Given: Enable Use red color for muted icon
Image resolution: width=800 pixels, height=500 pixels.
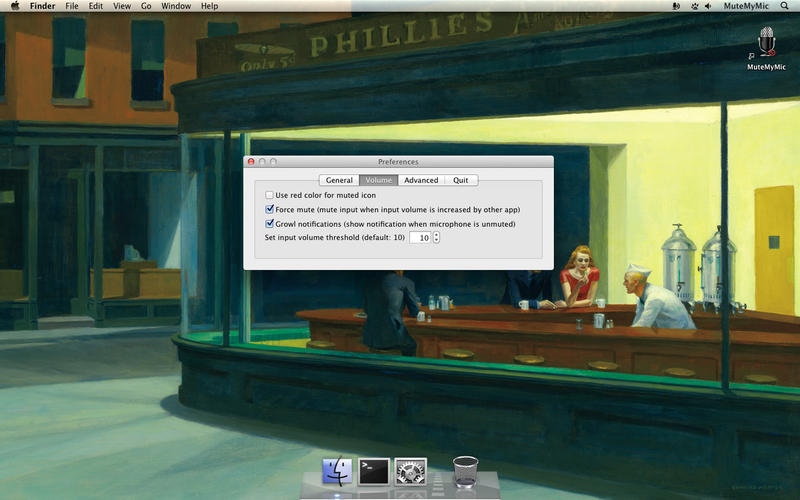Looking at the screenshot, I should 269,195.
